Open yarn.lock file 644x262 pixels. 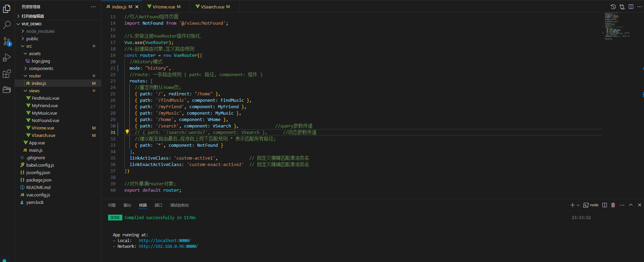pos(58,202)
